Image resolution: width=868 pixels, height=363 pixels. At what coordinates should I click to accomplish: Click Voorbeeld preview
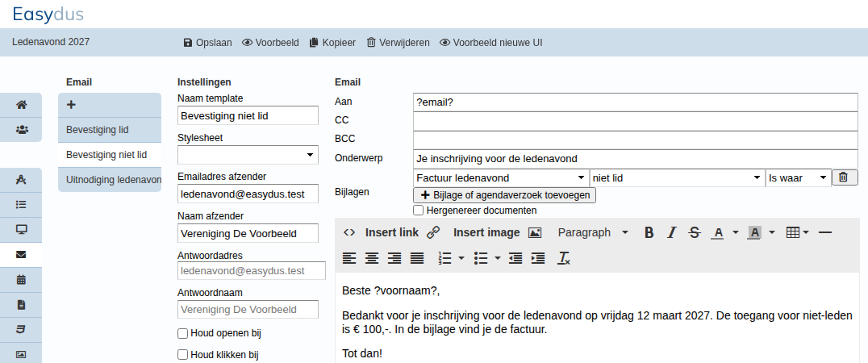coord(271,43)
